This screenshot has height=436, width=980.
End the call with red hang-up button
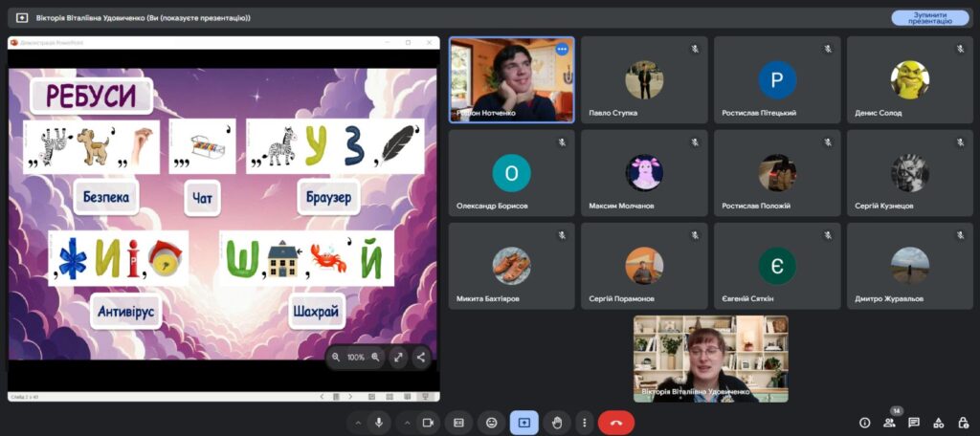[x=615, y=423]
